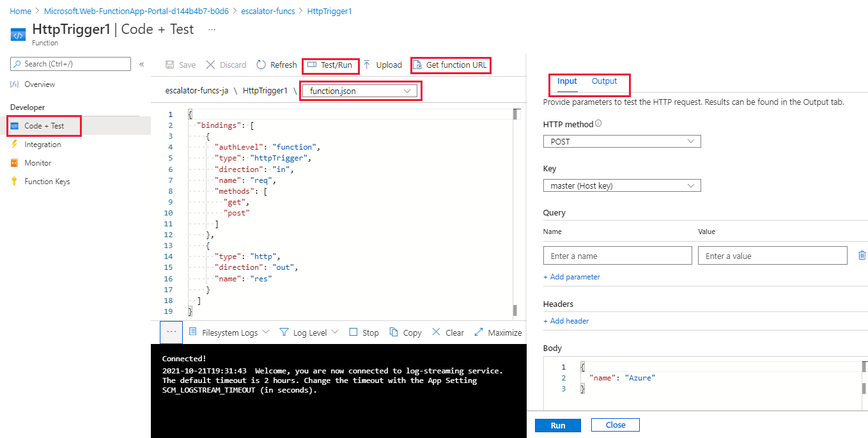Change the HTTP method from POST
This screenshot has width=868, height=438.
[x=621, y=141]
